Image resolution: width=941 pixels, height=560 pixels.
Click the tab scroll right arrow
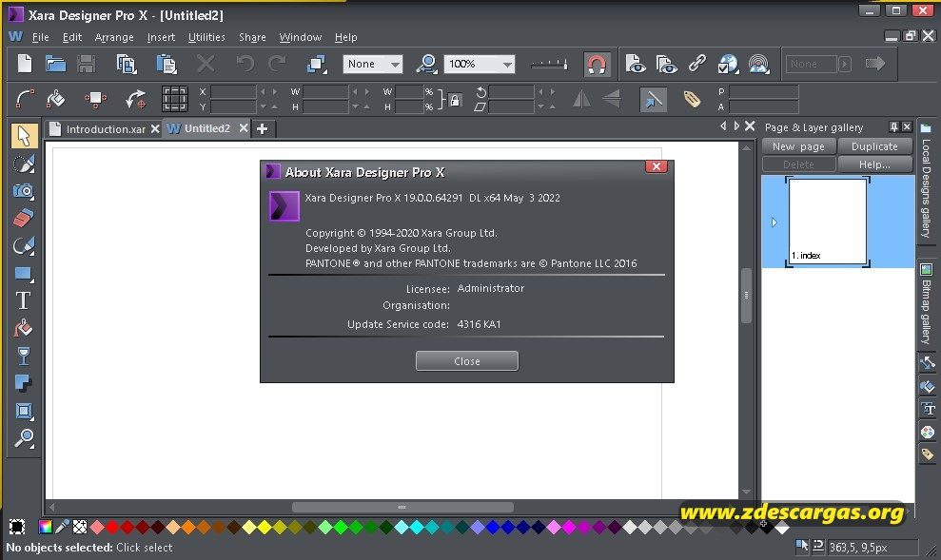(x=737, y=126)
